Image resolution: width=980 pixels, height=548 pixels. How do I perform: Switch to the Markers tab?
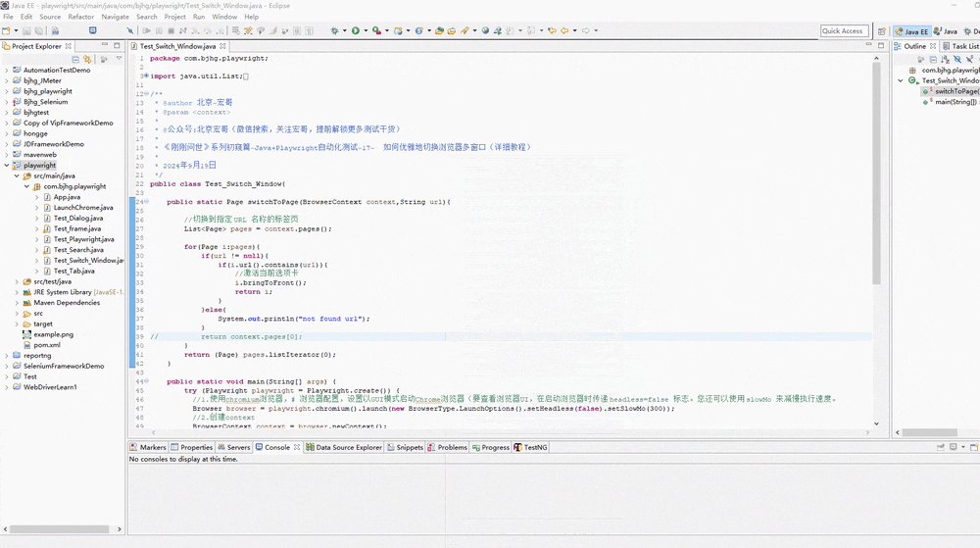point(148,447)
